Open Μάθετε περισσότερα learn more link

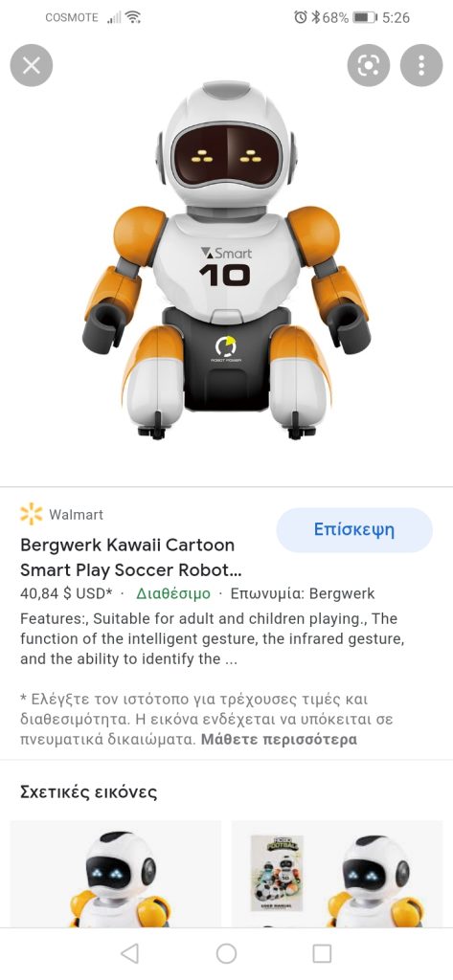coord(279,740)
